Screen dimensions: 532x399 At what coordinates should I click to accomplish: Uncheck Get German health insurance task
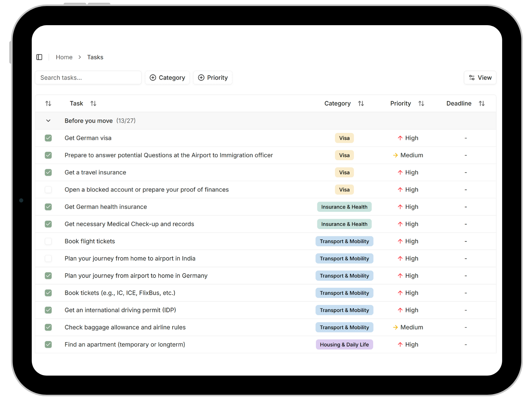pyautogui.click(x=48, y=207)
